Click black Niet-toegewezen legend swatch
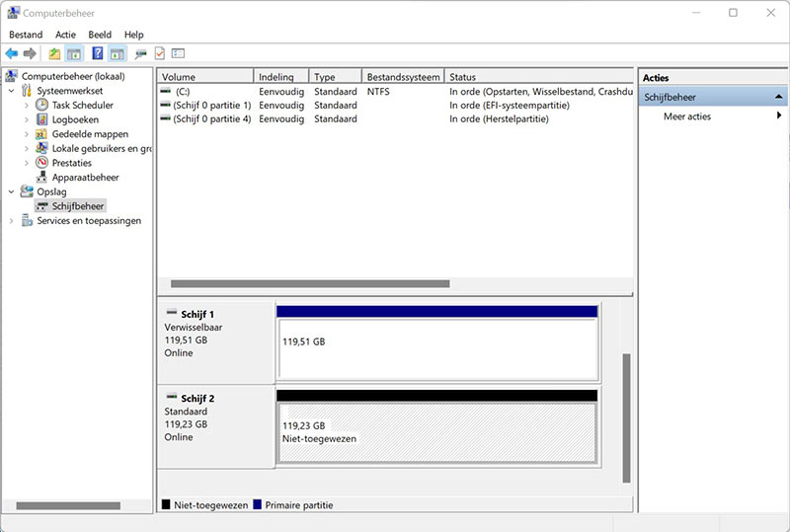 click(166, 504)
